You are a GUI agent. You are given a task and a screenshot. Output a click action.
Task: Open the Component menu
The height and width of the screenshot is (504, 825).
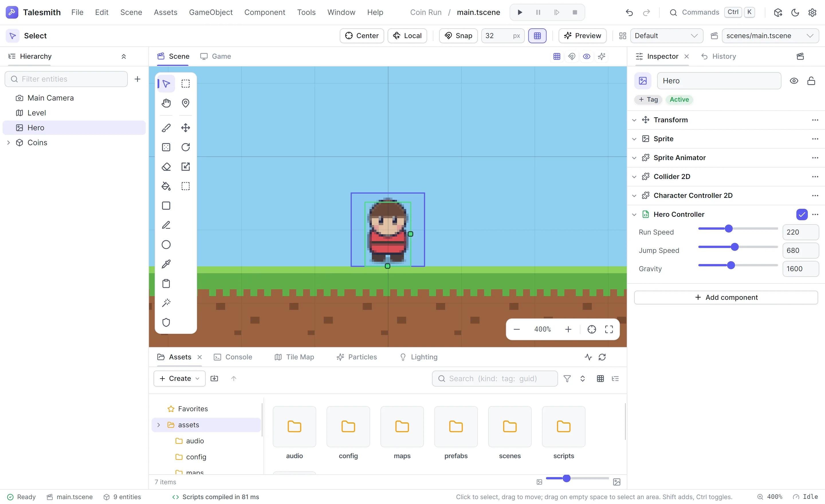(x=264, y=12)
